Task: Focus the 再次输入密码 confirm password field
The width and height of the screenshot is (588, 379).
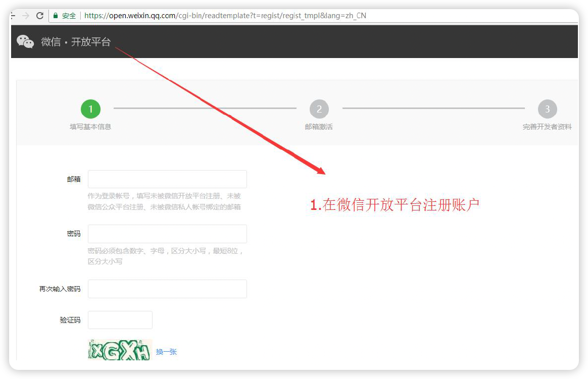Action: (167, 289)
